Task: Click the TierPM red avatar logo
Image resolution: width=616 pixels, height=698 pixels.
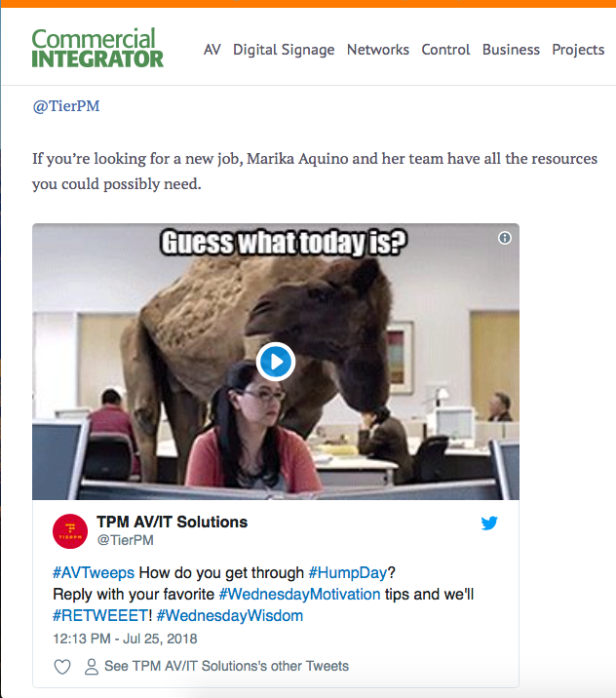Action: pyautogui.click(x=70, y=531)
